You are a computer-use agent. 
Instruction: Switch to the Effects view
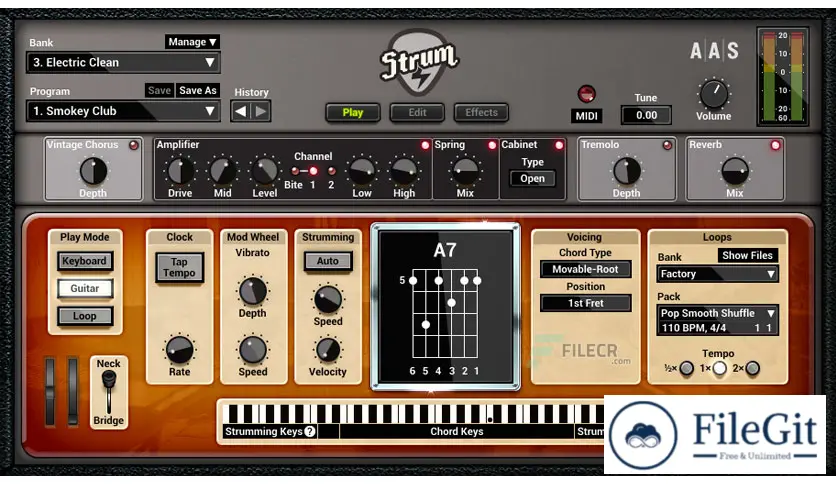(481, 112)
